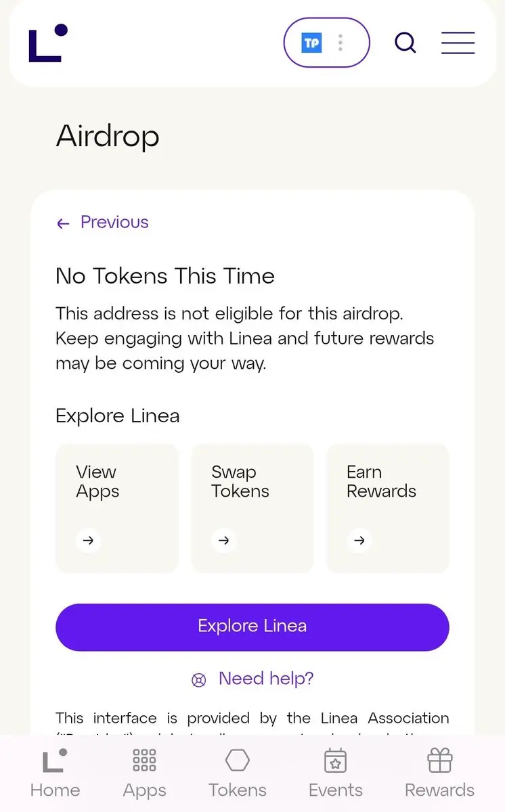Image resolution: width=505 pixels, height=812 pixels.
Task: Select the Swap Tokens card
Action: 252,508
